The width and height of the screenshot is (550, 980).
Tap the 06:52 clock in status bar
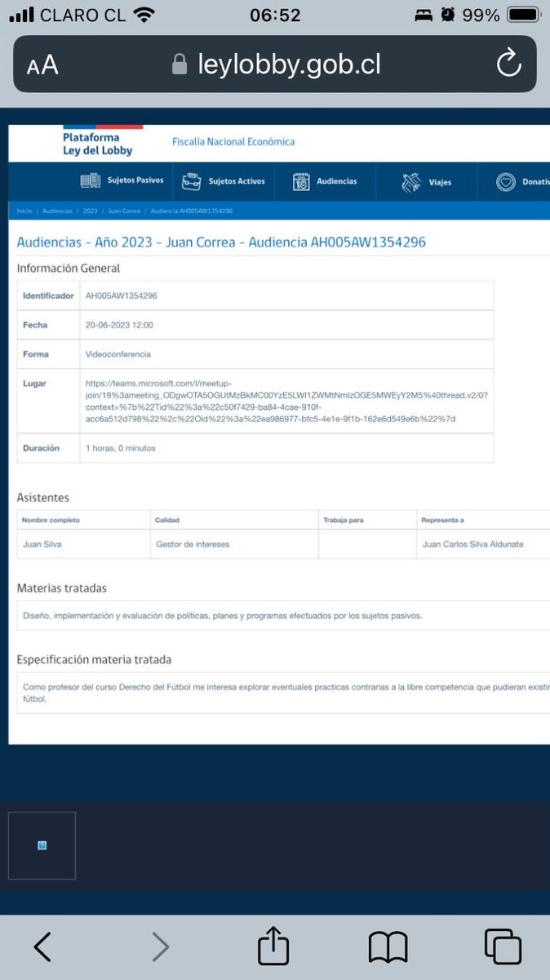coord(275,15)
